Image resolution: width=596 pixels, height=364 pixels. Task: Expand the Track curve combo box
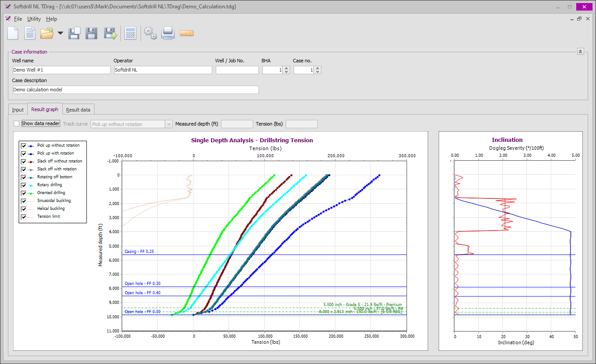[x=169, y=124]
